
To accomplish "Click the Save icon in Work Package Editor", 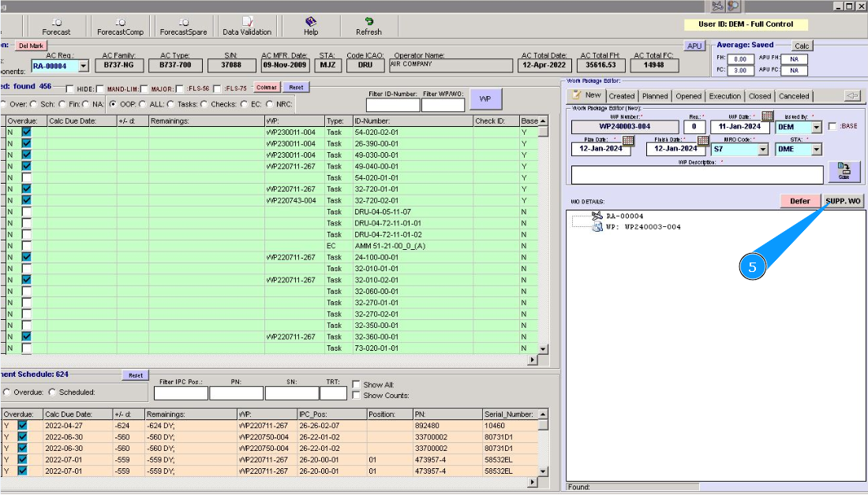I will tap(844, 171).
